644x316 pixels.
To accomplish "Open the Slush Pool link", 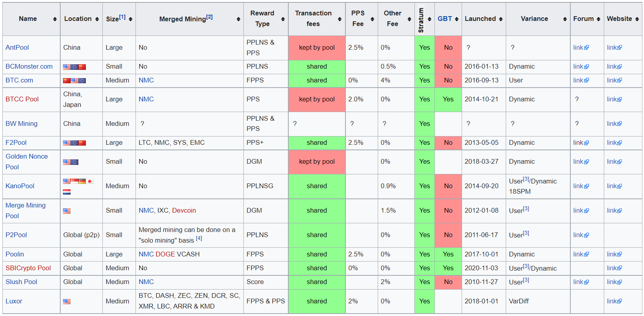I will 21,282.
